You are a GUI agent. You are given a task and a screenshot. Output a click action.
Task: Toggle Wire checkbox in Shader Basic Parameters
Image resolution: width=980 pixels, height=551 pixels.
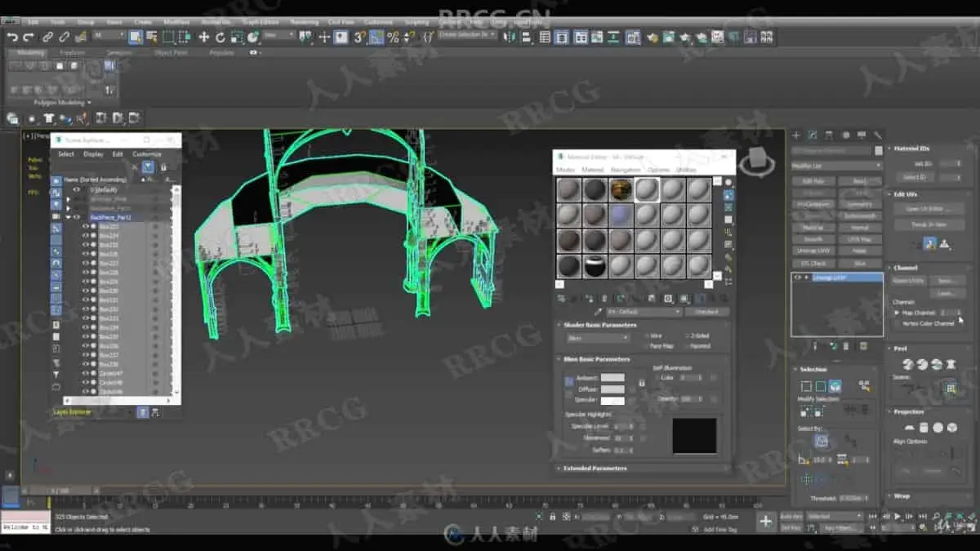pyautogui.click(x=648, y=335)
